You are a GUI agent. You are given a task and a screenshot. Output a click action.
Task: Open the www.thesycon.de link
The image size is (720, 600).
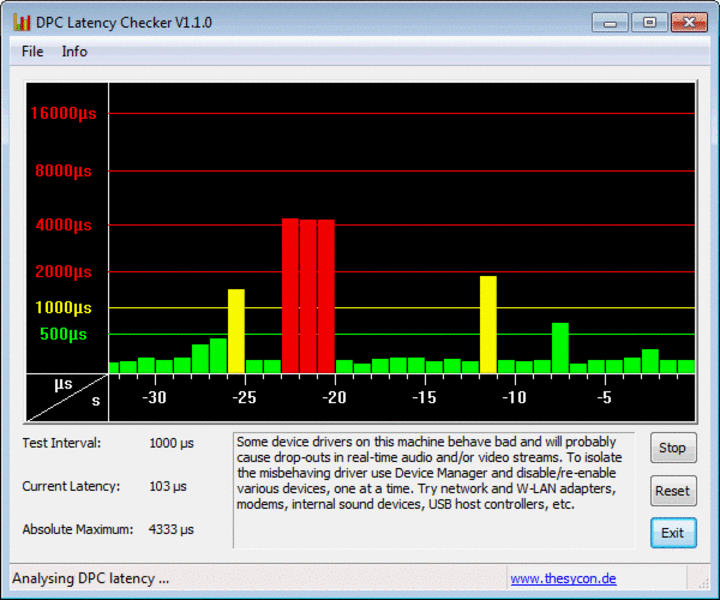563,578
